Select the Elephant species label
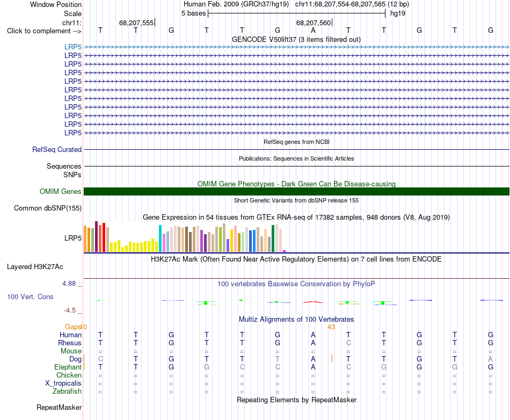The image size is (510, 420). 68,367
